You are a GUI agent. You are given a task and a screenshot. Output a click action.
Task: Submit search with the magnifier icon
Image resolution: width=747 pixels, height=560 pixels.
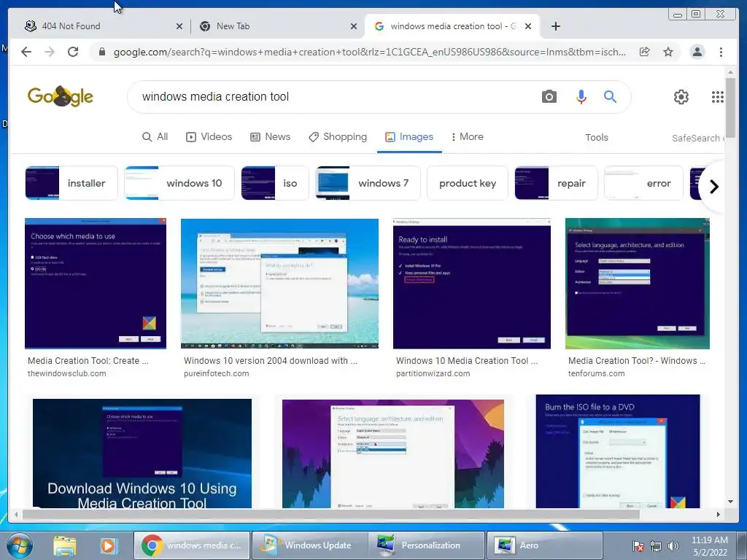point(611,97)
